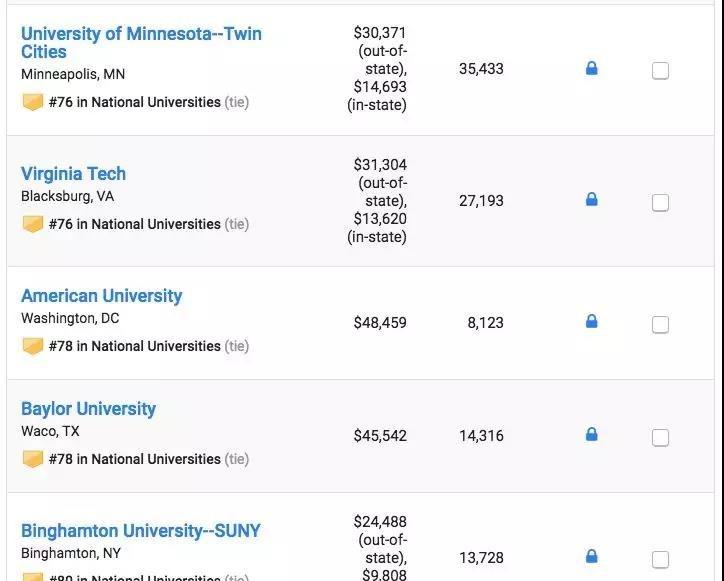
Task: Open the Virginia Tech school page
Action: [x=73, y=174]
